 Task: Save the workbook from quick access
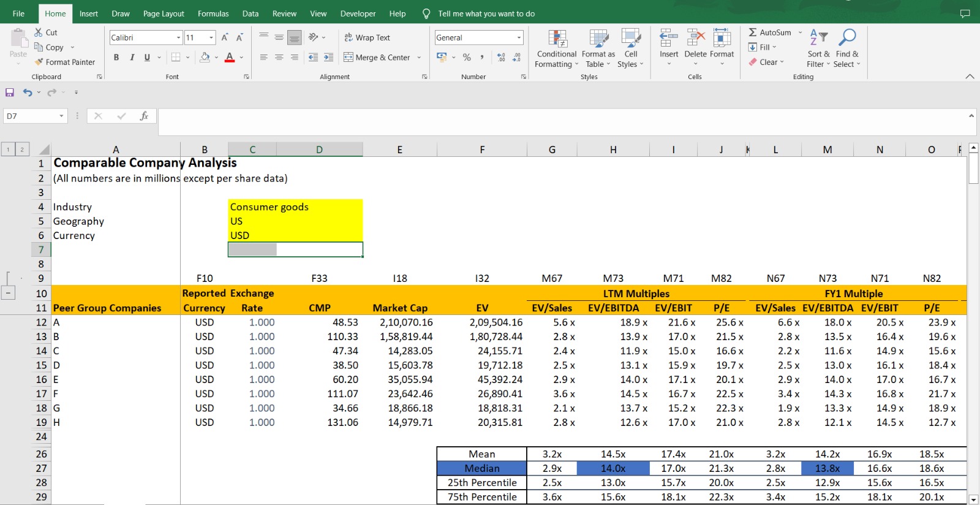[x=10, y=92]
